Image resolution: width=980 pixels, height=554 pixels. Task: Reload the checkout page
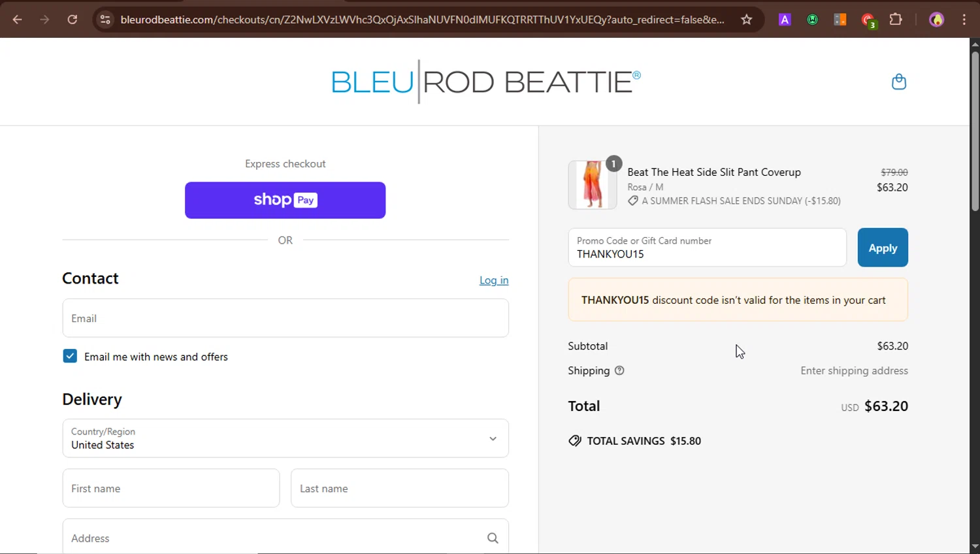(x=73, y=20)
